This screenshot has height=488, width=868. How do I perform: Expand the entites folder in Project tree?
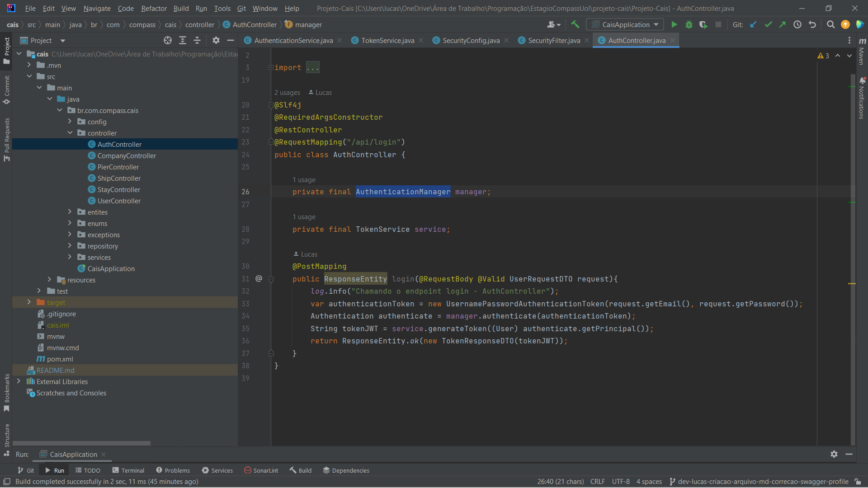[70, 212]
